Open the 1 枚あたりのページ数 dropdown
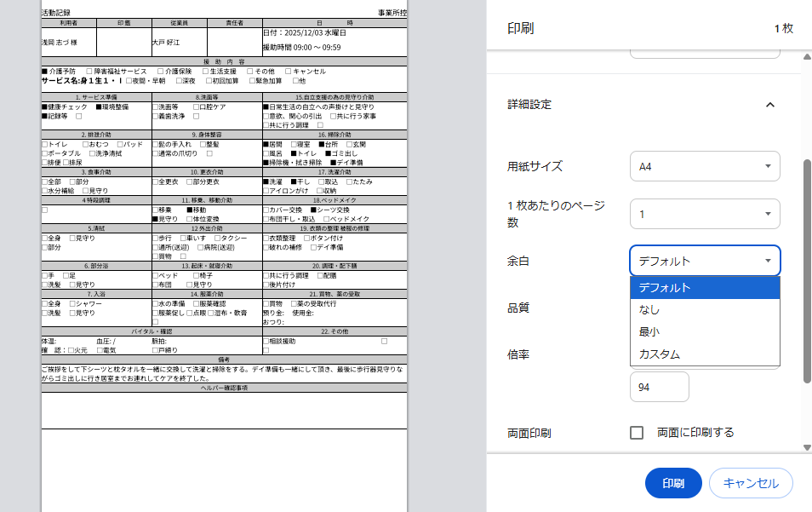 tap(704, 213)
